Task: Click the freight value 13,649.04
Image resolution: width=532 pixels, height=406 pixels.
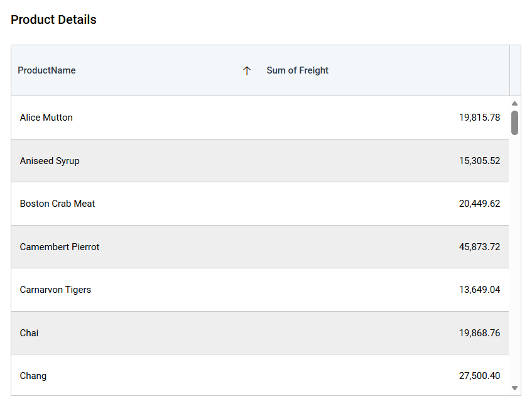Action: tap(479, 290)
